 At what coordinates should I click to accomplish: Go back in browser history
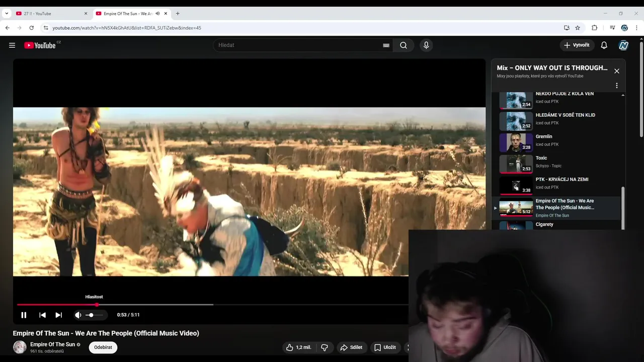click(x=8, y=28)
